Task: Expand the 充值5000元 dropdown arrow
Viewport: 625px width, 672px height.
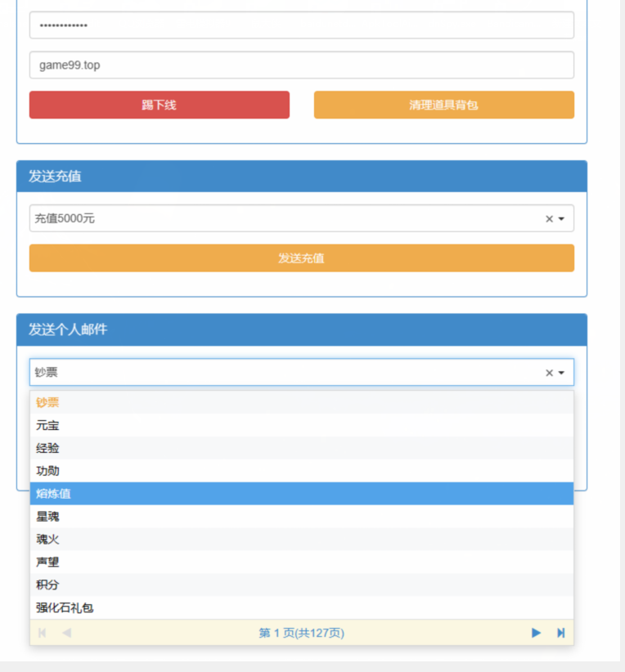Action: pyautogui.click(x=561, y=219)
